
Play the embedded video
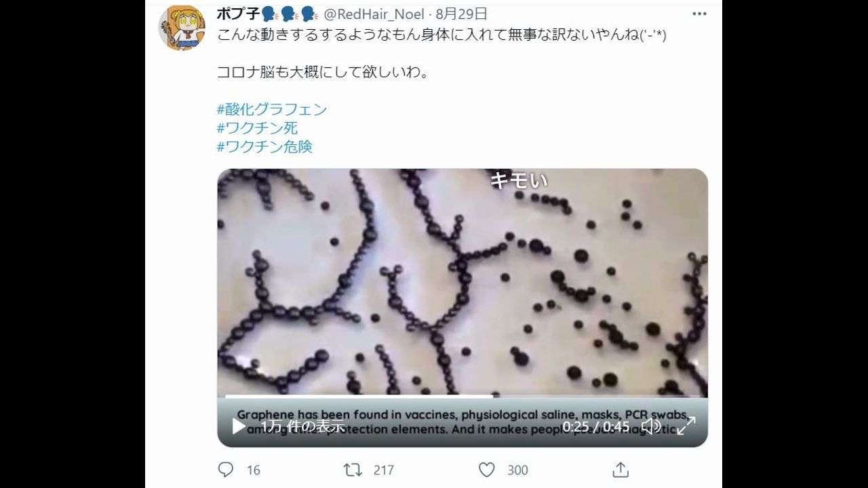tap(239, 426)
